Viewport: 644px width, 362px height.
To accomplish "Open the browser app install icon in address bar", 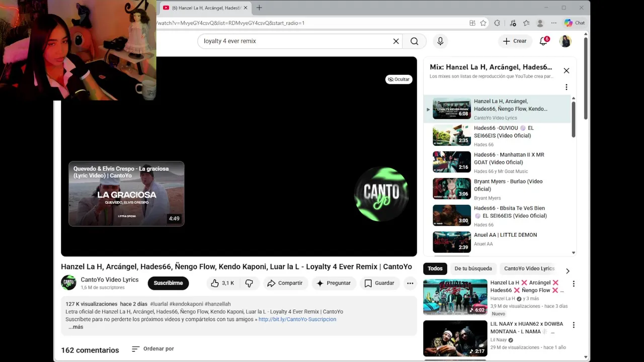I will pyautogui.click(x=472, y=23).
